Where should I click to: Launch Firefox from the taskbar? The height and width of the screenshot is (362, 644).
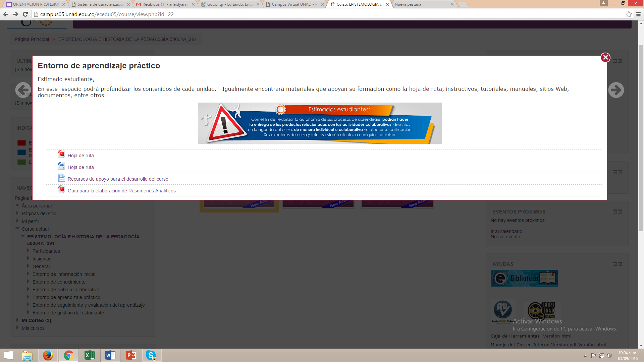coord(48,355)
